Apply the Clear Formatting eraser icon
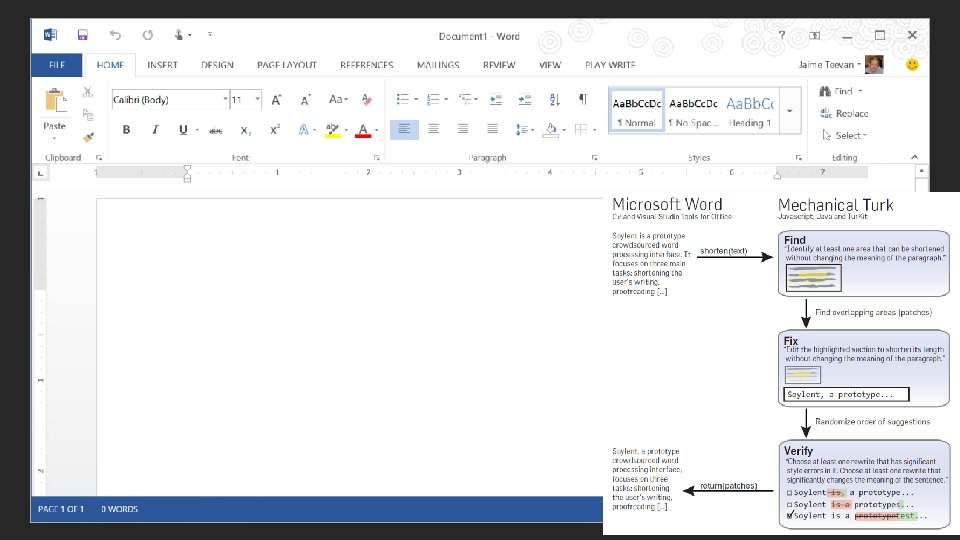Viewport: 960px width, 540px height. coord(366,99)
